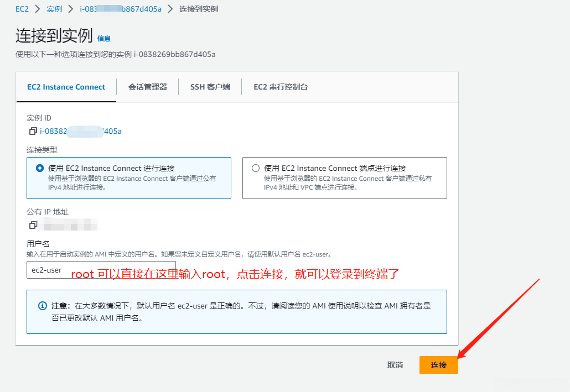Click the 取消 button
The image size is (570, 392).
coord(395,365)
